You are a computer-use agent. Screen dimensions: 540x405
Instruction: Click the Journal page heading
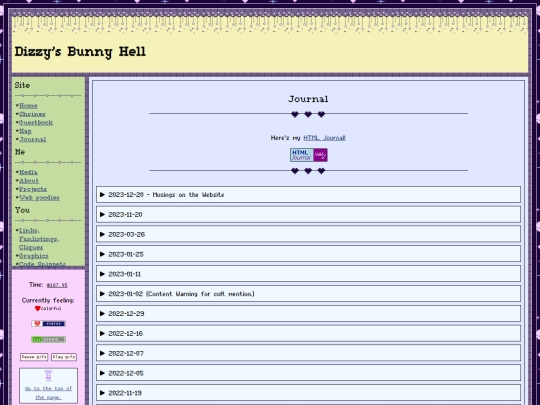click(x=308, y=99)
